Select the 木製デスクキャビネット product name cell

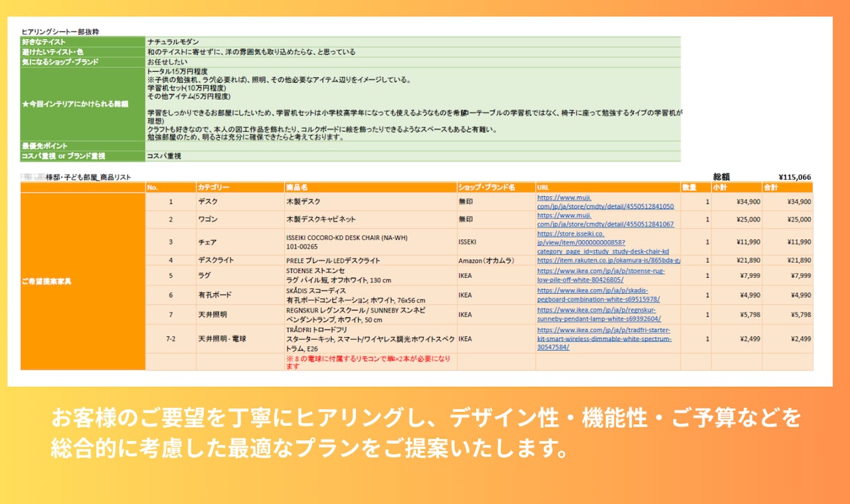click(x=371, y=220)
